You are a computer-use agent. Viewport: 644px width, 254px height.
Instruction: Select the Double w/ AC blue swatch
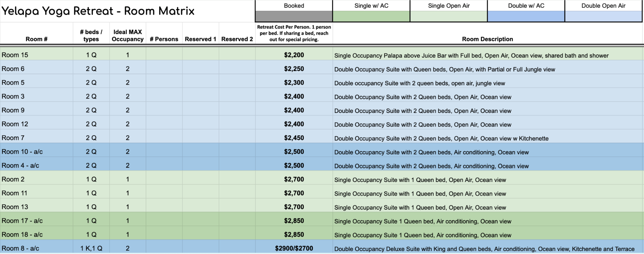coord(526,16)
